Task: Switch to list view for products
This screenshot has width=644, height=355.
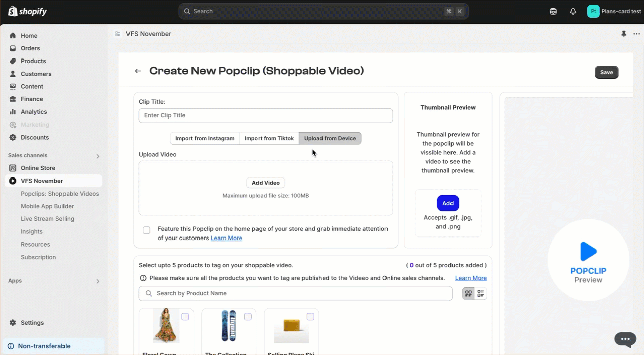Action: [481, 293]
